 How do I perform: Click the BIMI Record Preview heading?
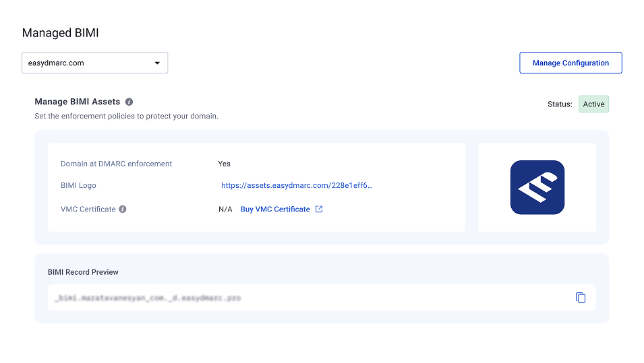click(x=83, y=272)
